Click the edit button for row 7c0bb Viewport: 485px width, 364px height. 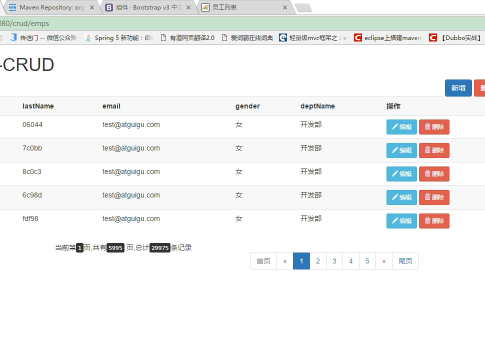point(401,150)
